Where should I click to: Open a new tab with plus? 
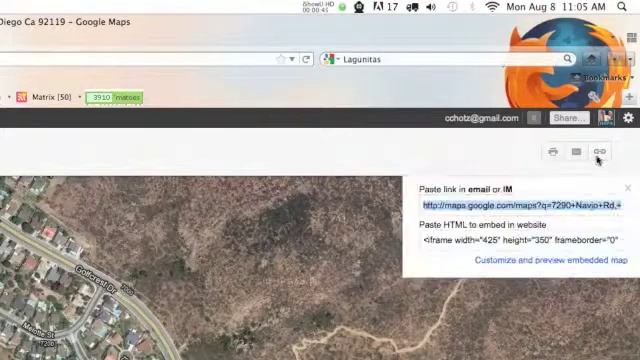[629, 97]
